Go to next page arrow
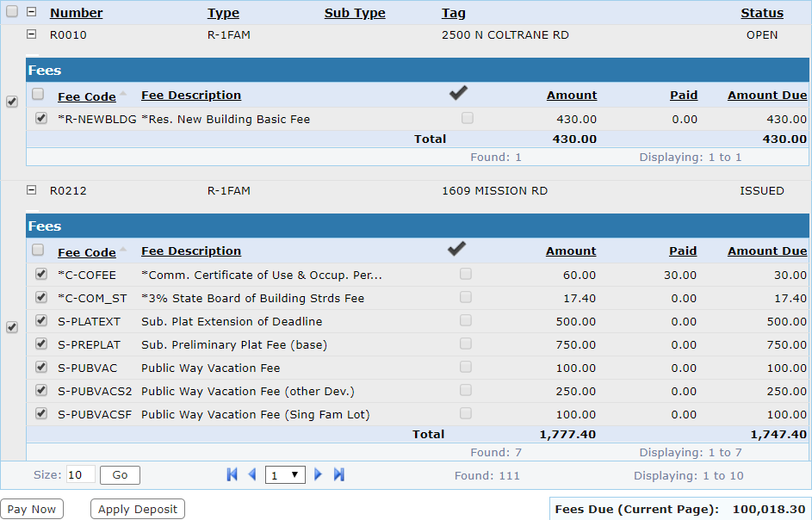This screenshot has width=812, height=520. tap(318, 474)
